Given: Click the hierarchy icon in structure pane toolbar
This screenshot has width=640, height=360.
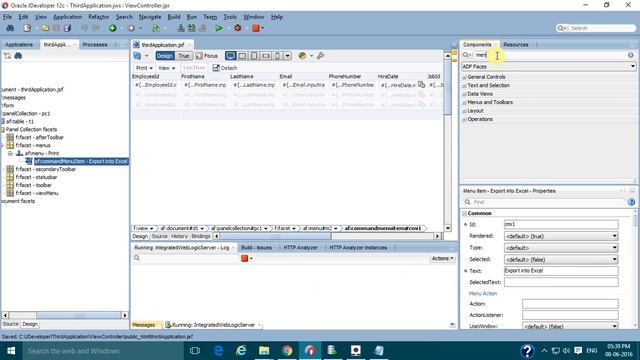Looking at the screenshot, I should point(7,56).
